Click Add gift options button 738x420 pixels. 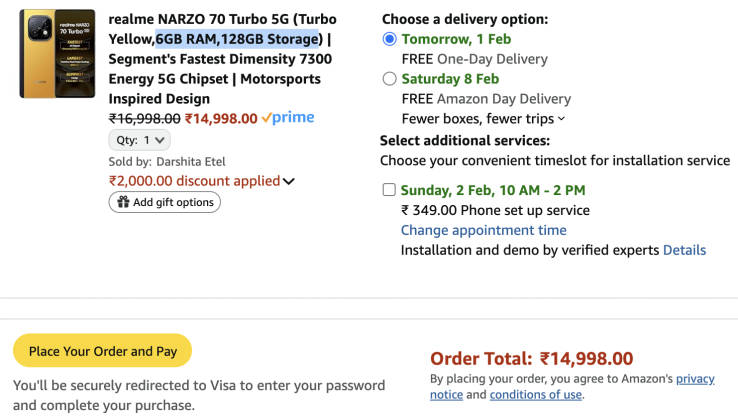point(165,202)
